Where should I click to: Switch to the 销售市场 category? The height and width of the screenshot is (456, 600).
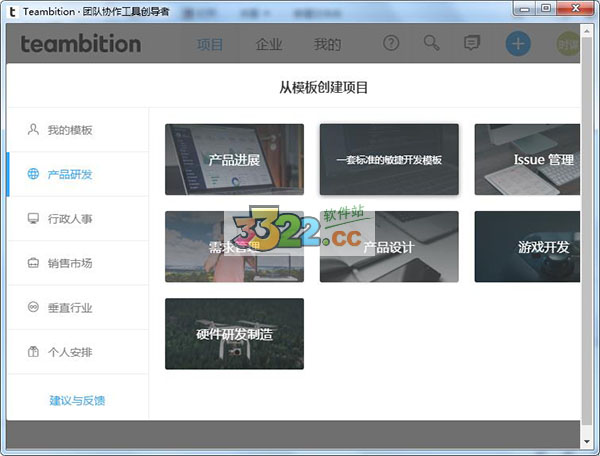click(70, 263)
